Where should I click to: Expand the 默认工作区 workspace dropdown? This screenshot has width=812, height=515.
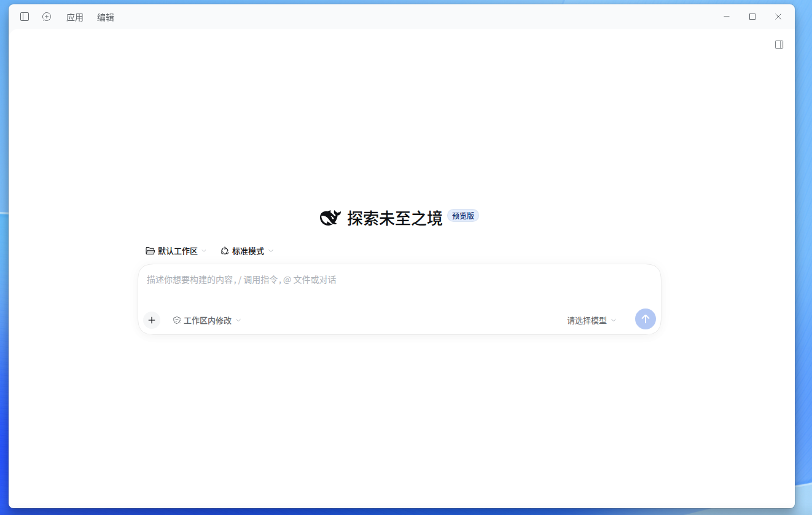click(x=176, y=251)
